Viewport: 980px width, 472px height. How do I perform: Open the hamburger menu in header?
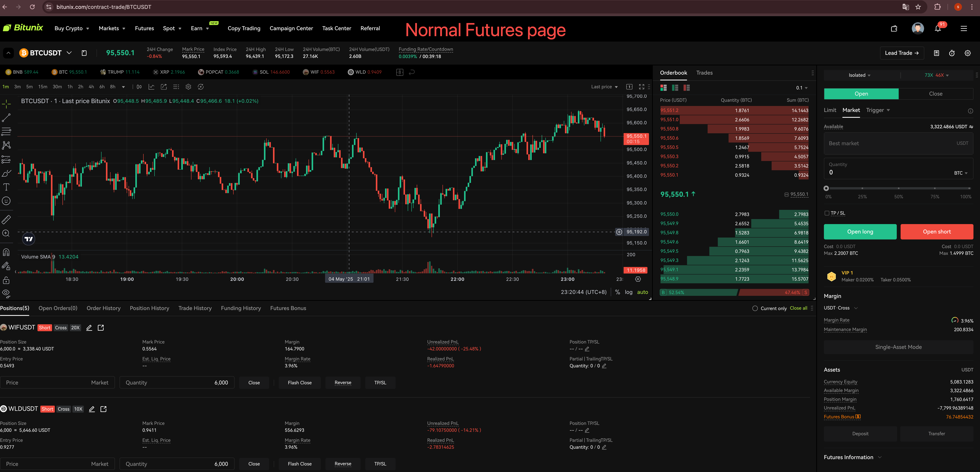point(964,28)
